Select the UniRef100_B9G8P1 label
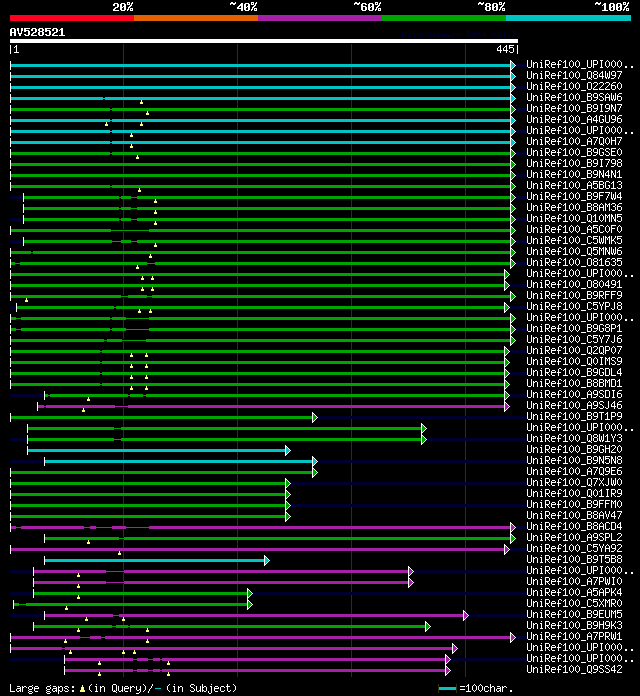 [574, 328]
